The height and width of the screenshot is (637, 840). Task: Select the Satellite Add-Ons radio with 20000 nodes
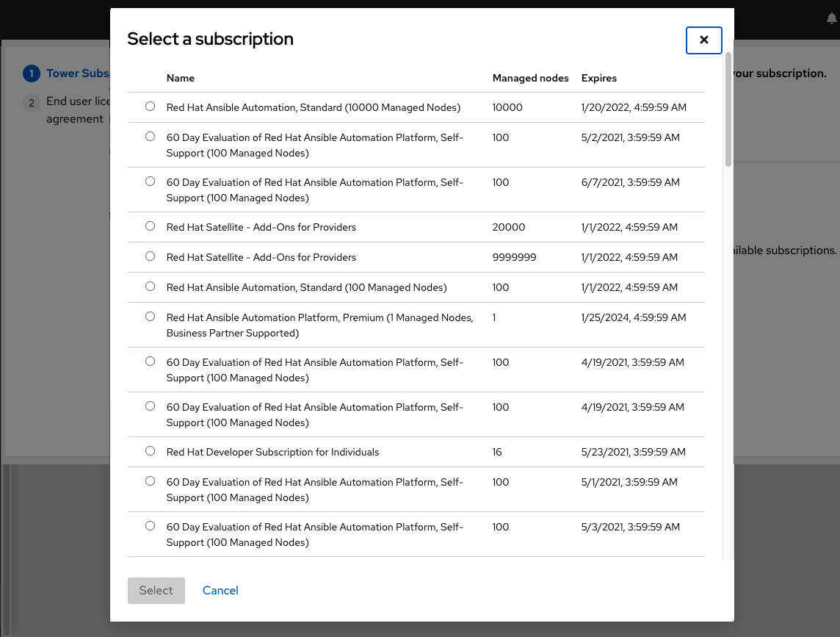pyautogui.click(x=150, y=226)
